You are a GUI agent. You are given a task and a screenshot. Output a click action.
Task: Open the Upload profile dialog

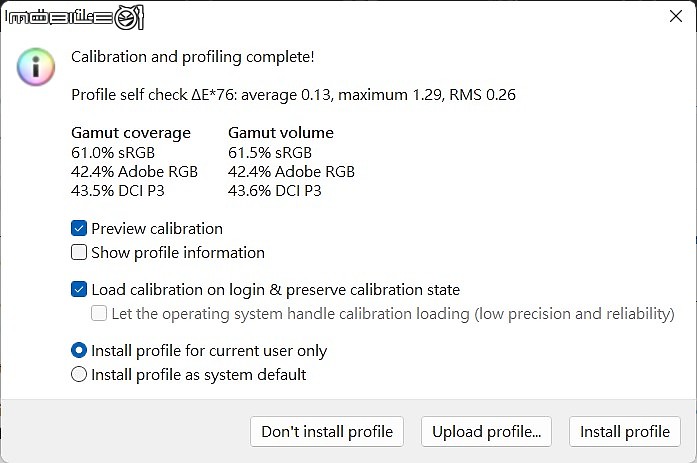click(x=486, y=431)
